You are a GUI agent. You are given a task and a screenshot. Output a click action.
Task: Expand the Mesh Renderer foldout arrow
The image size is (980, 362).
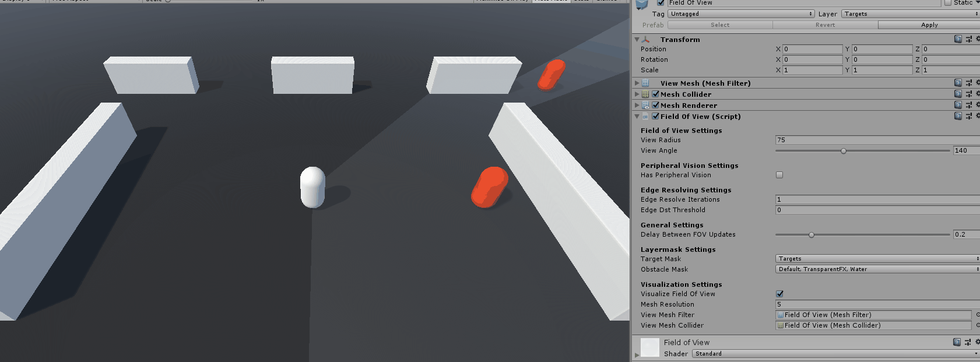637,106
